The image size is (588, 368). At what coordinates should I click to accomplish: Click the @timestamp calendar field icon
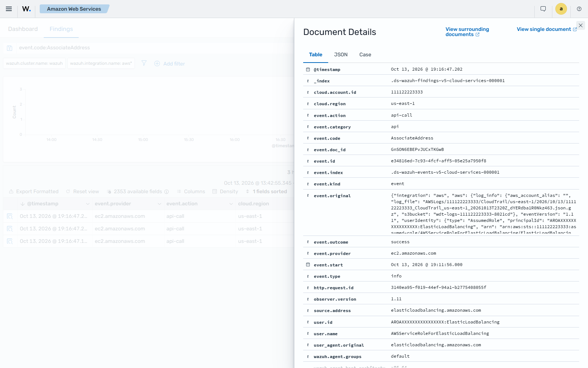click(x=308, y=69)
